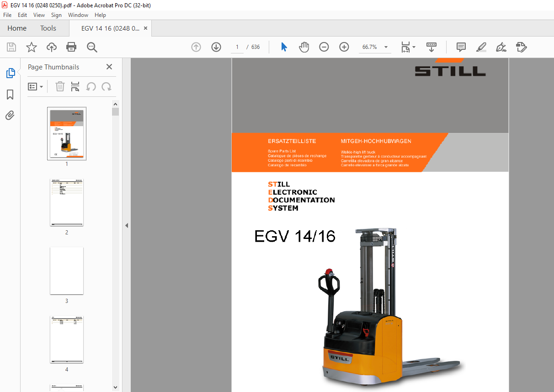Upload the file to Document Cloud
The height and width of the screenshot is (392, 554).
coord(52,47)
